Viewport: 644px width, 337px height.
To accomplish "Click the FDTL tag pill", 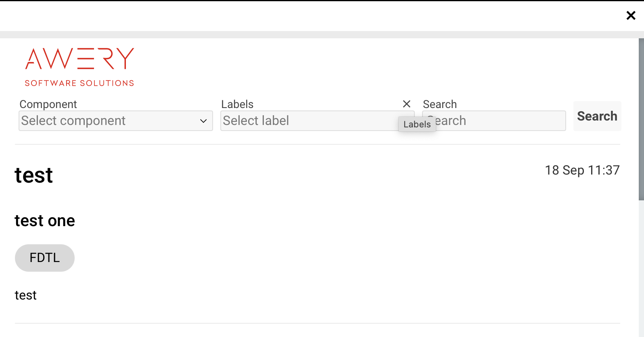I will tap(45, 258).
